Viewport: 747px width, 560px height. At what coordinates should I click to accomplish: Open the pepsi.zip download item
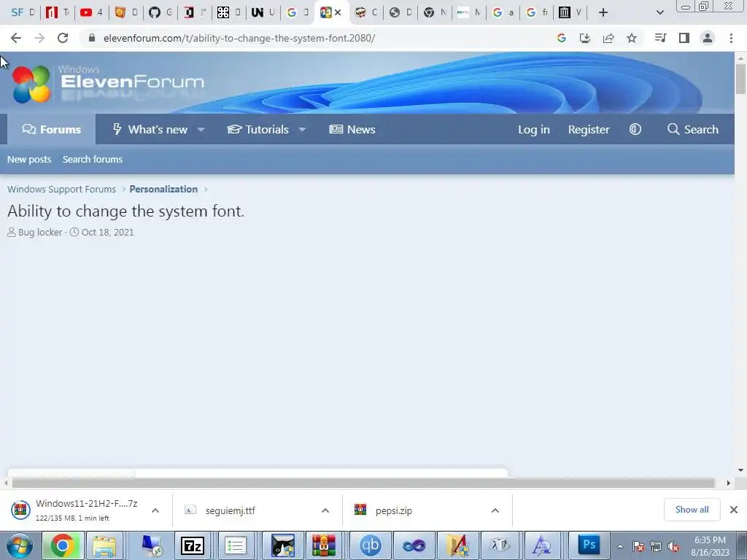393,510
